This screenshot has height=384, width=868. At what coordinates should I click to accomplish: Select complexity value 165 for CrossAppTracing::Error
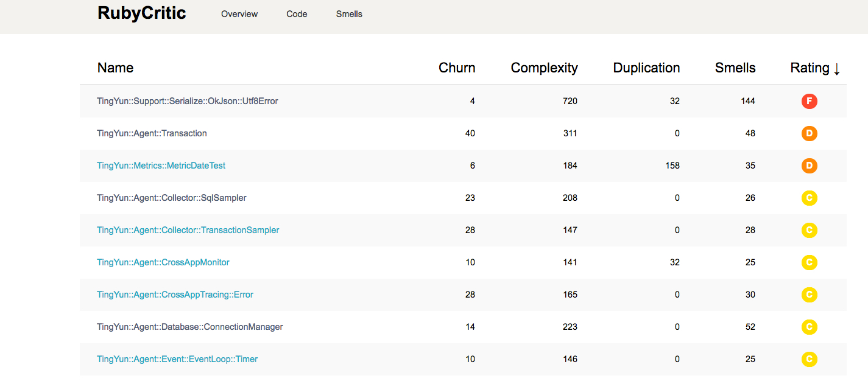(570, 295)
